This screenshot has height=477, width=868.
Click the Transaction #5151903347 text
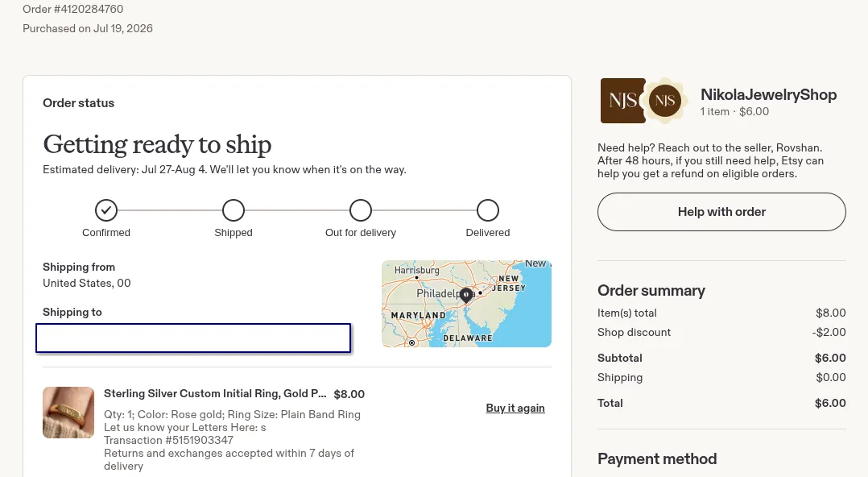point(169,440)
